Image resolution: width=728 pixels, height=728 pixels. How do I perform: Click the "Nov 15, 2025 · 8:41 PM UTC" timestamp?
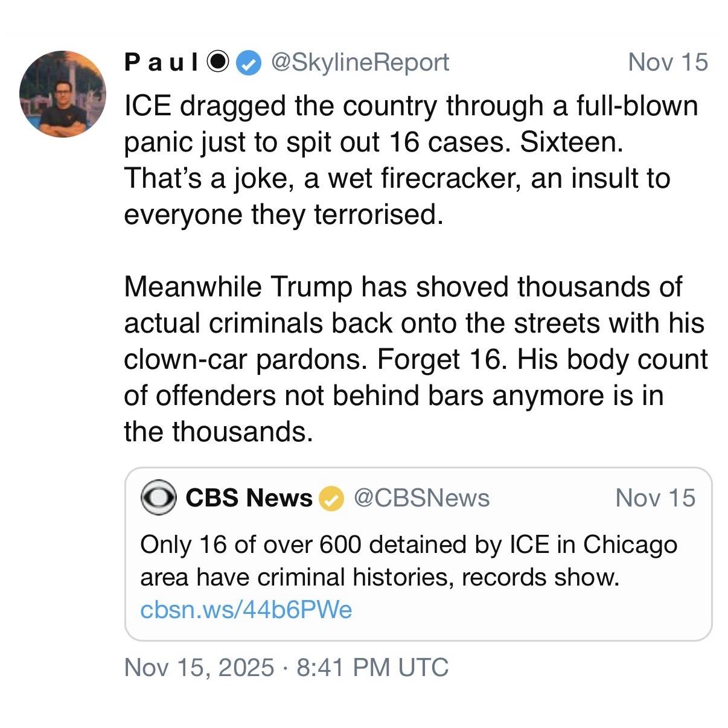[x=286, y=667]
